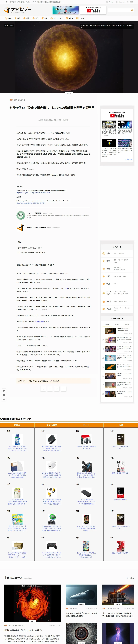Viewport: 138px width, 644px height.
Task: Click the 健康 person icon in category list
Action: [104, 261]
